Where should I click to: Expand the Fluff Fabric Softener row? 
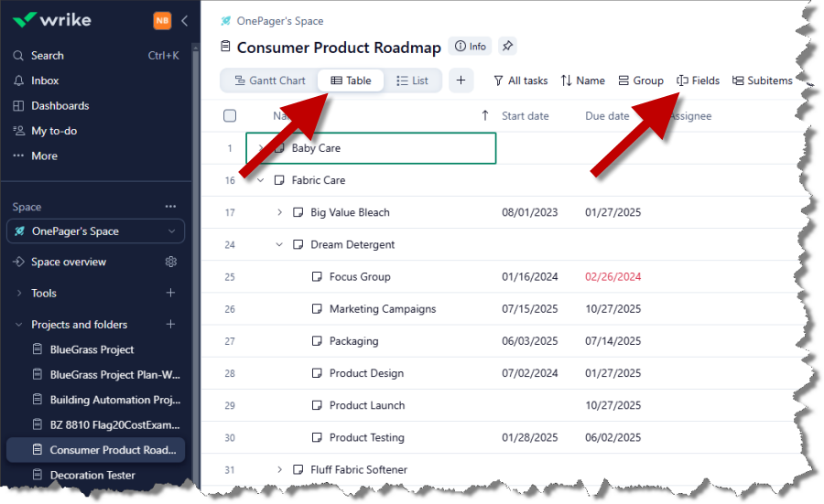click(279, 469)
